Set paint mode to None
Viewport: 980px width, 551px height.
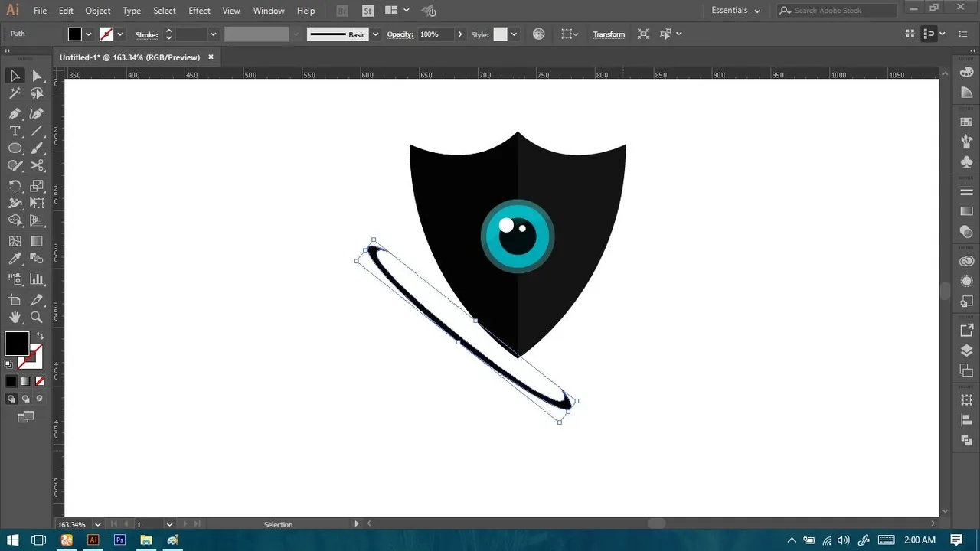point(40,381)
